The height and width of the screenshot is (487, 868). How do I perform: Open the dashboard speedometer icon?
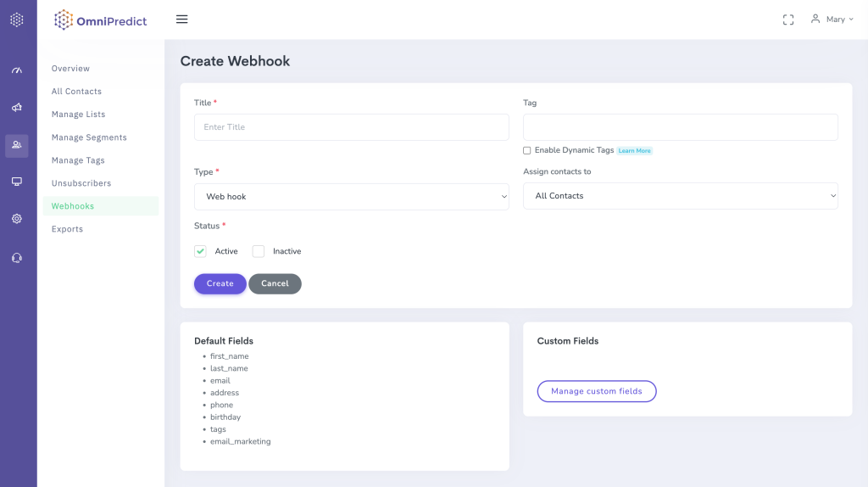tap(17, 70)
